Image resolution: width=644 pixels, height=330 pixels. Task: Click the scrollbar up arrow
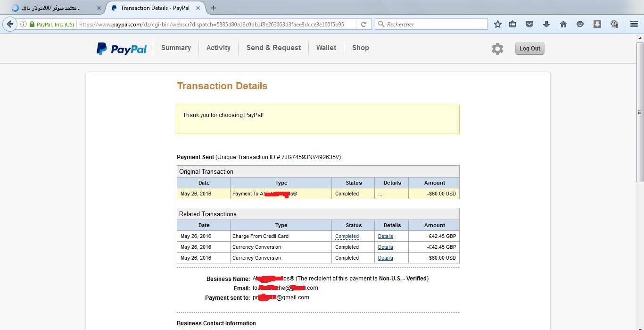click(x=640, y=39)
